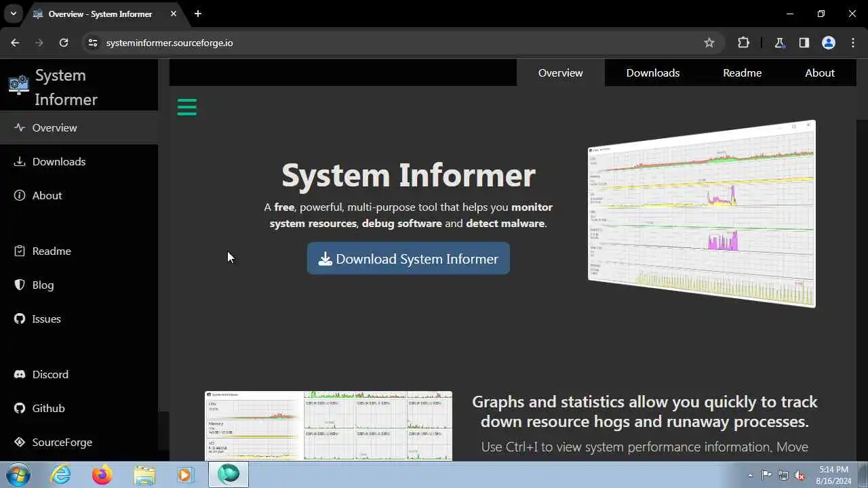This screenshot has width=868, height=488.
Task: Toggle the Chrome side panel icon
Action: (x=804, y=43)
